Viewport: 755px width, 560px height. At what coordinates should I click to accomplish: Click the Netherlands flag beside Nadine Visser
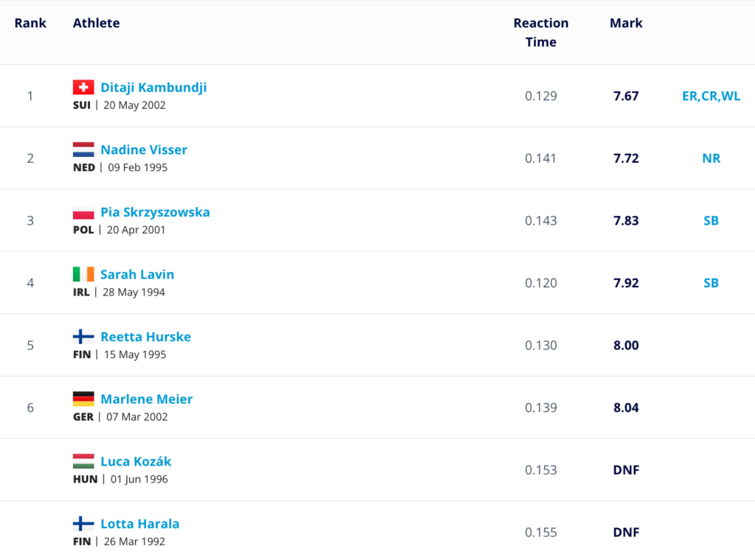pos(83,150)
